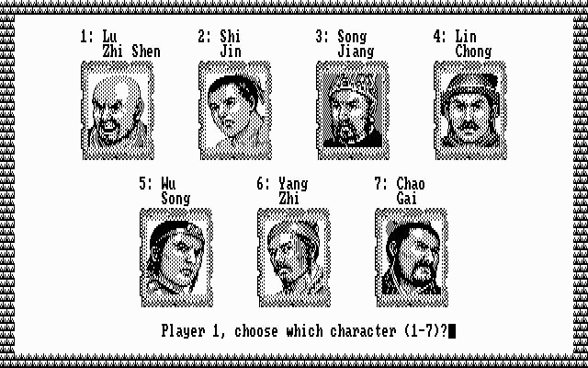
Task: Click the "(1-7)?" range text
Action: (426, 331)
